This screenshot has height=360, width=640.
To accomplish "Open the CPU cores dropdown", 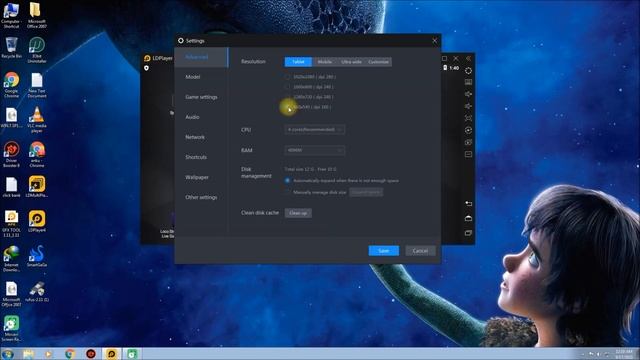I will point(315,130).
